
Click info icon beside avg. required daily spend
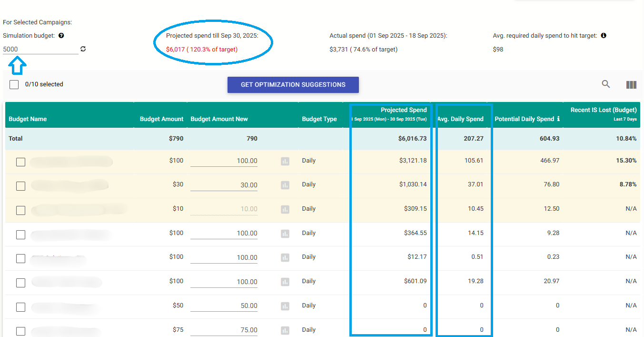(x=604, y=36)
